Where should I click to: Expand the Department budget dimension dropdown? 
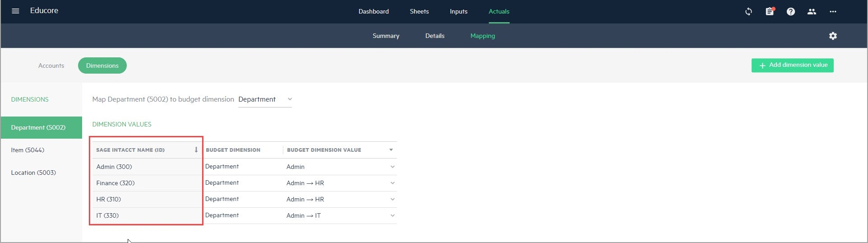tap(265, 99)
